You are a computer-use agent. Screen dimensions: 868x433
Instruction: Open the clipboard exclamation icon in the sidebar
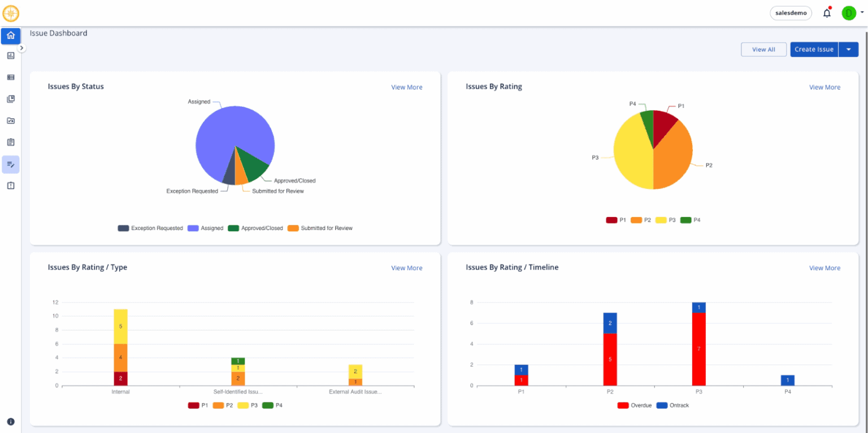click(11, 185)
